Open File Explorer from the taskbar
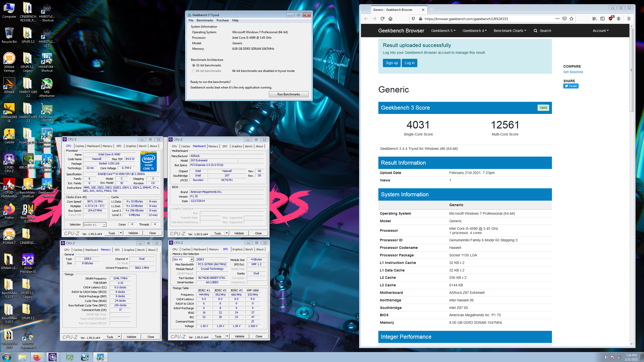This screenshot has width=644, height=362. [x=22, y=357]
